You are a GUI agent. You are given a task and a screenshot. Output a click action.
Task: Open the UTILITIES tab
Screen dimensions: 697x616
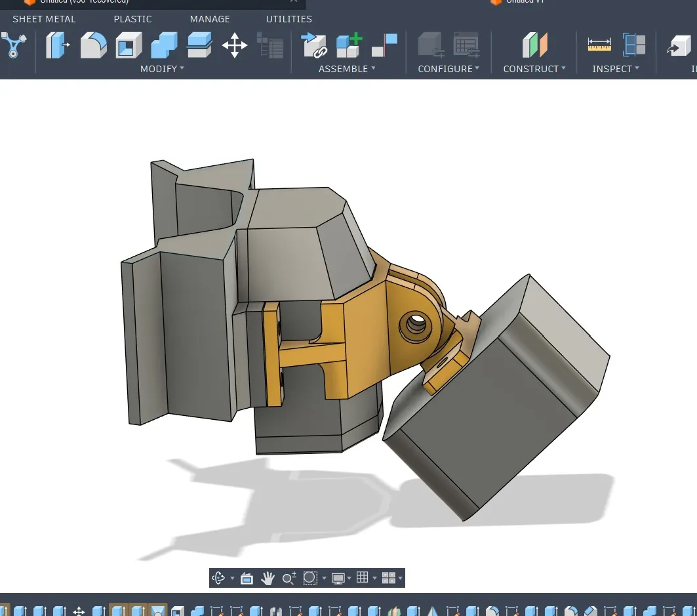pyautogui.click(x=289, y=19)
